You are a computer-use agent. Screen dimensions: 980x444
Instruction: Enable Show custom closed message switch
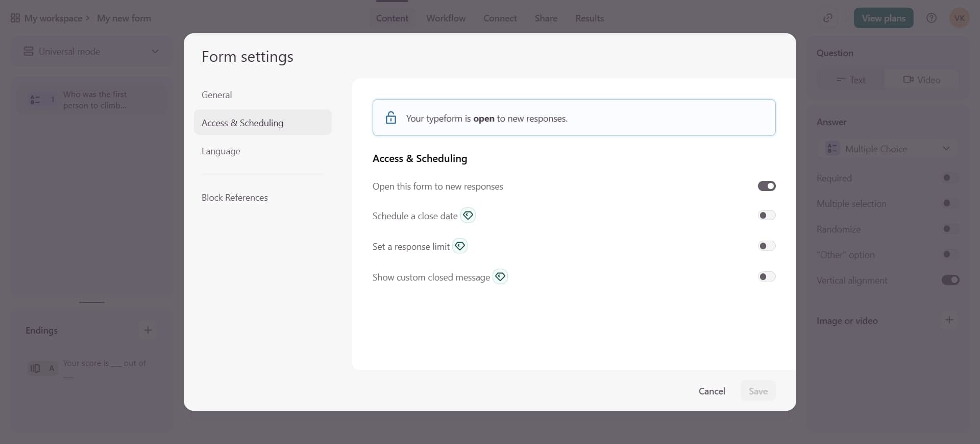(x=767, y=276)
